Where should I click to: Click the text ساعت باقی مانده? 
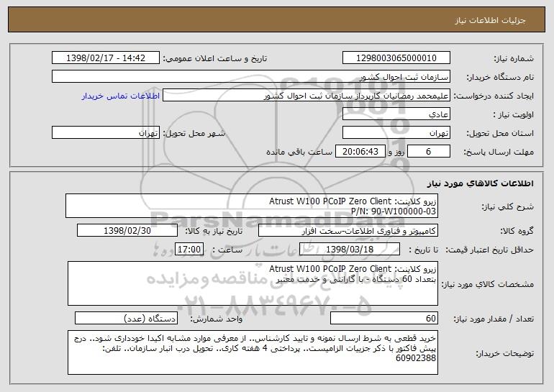coord(299,152)
